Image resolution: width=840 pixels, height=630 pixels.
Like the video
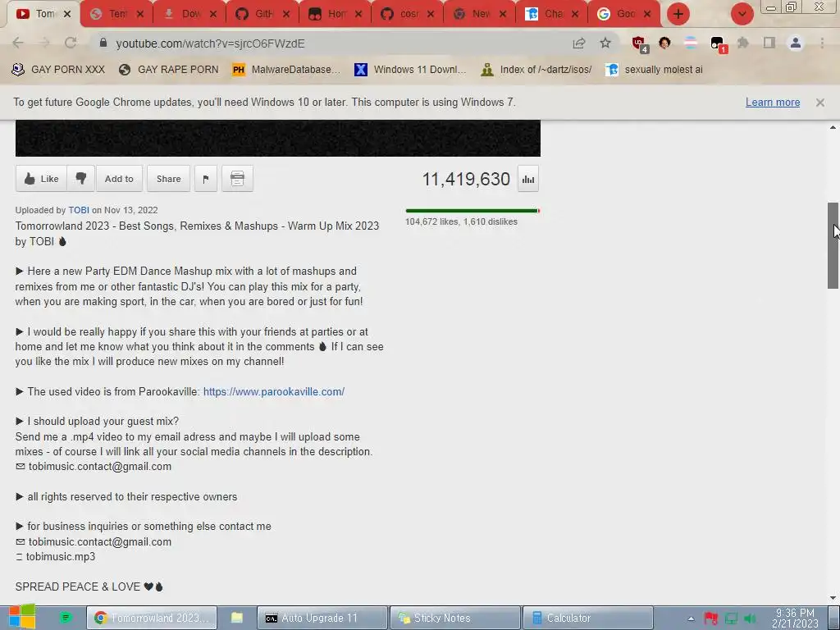41,179
